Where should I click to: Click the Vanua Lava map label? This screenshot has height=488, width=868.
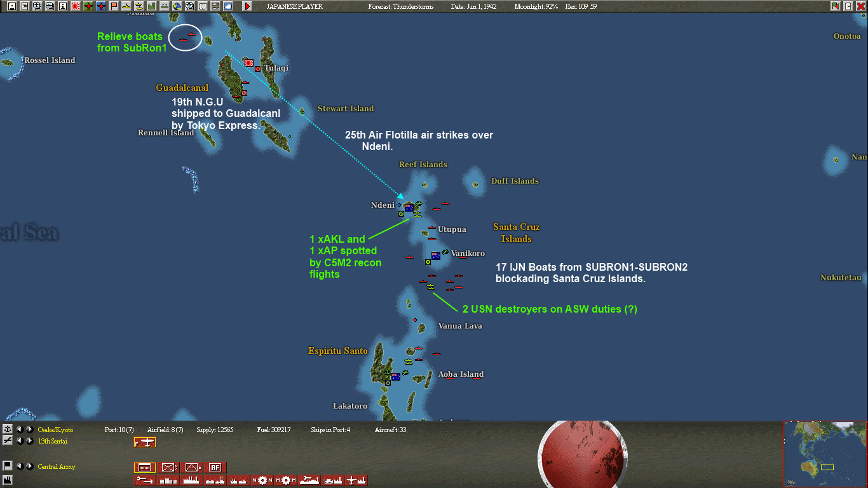click(x=460, y=326)
